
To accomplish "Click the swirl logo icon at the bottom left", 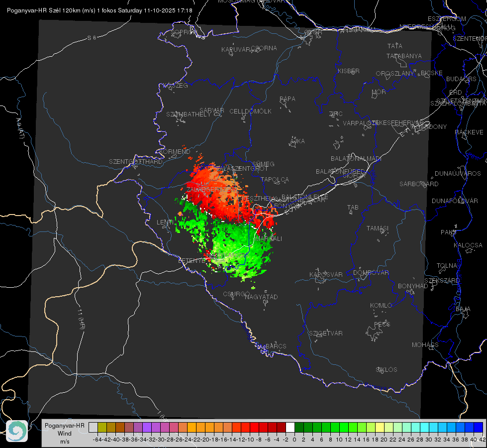I will point(17,431).
